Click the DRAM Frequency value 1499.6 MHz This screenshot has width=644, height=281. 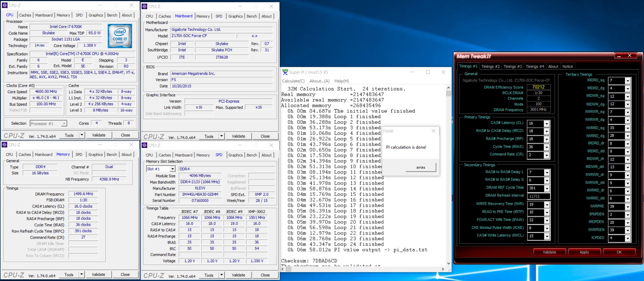pyautogui.click(x=83, y=194)
